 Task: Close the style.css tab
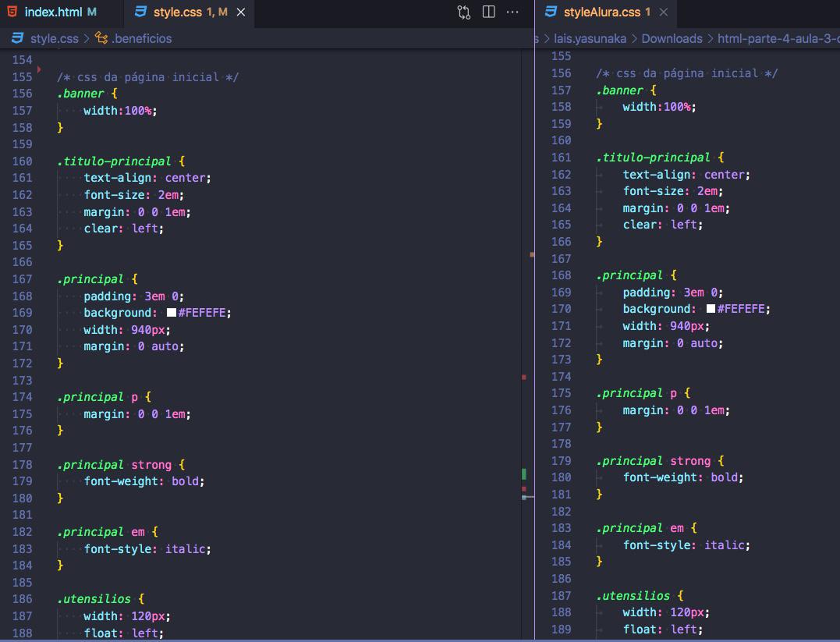(241, 12)
